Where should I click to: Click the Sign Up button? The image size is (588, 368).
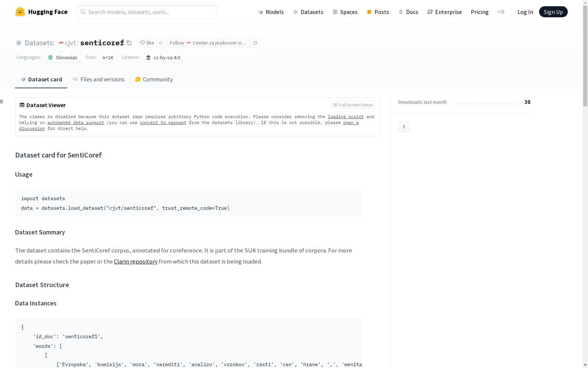[x=553, y=12]
